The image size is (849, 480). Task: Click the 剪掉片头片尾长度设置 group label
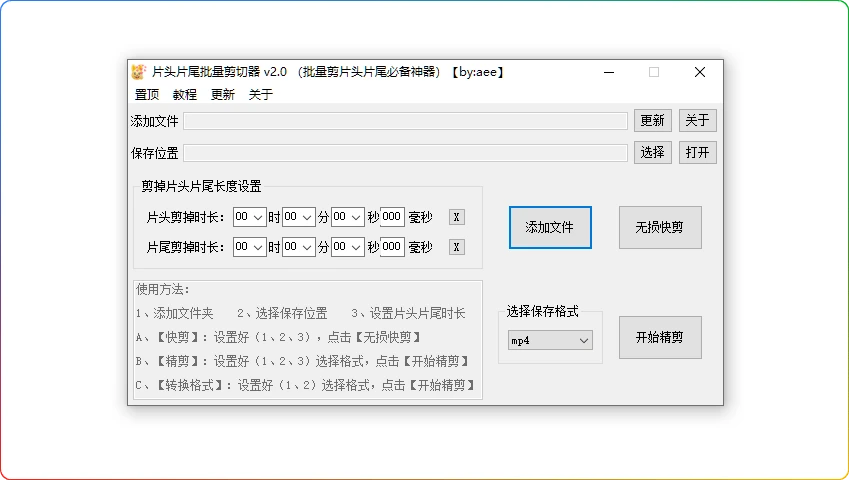pos(201,187)
